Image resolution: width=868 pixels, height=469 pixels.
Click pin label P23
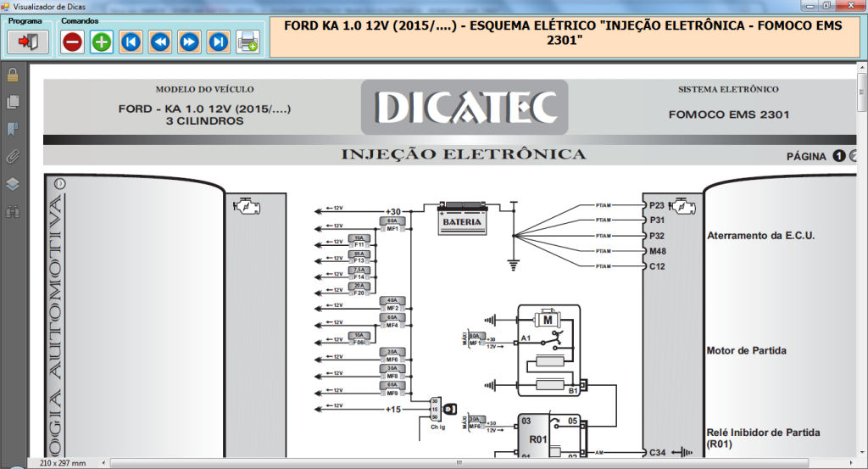657,205
